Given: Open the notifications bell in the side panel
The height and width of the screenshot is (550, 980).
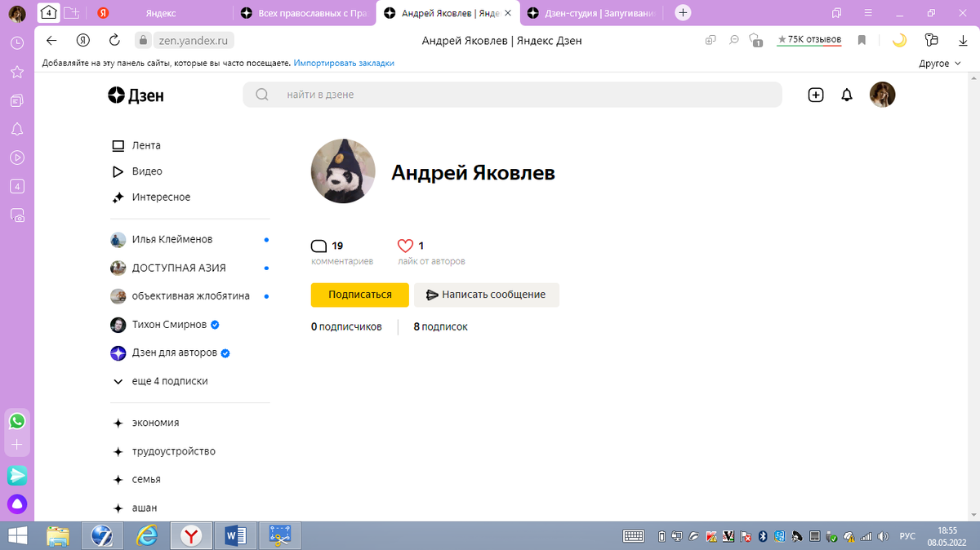Looking at the screenshot, I should [17, 129].
